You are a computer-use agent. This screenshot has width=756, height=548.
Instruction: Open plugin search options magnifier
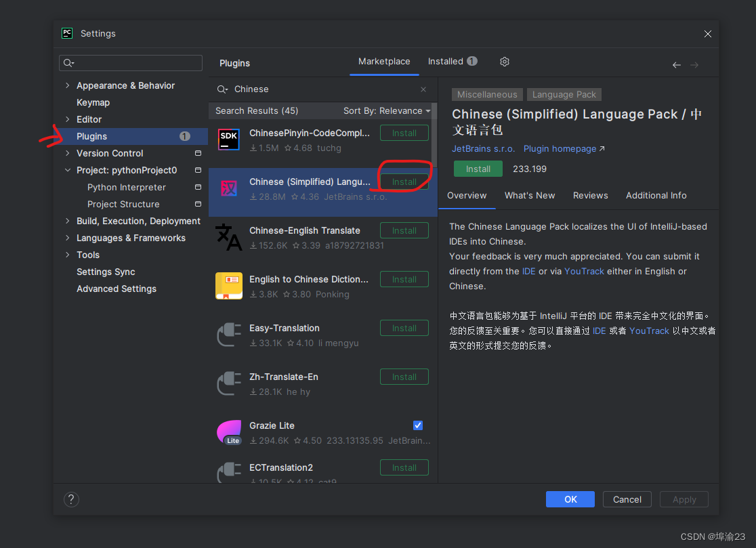pos(222,89)
